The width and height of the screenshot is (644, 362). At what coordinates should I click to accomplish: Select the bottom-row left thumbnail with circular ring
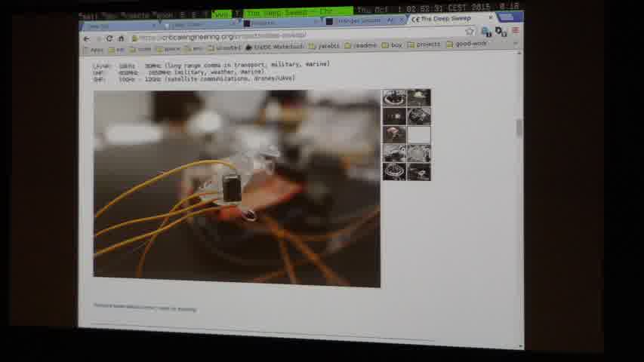coord(394,172)
